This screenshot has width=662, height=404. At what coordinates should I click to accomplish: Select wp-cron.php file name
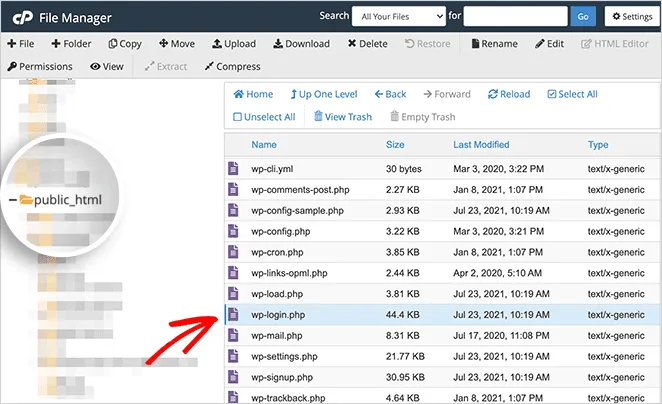pyautogui.click(x=277, y=252)
